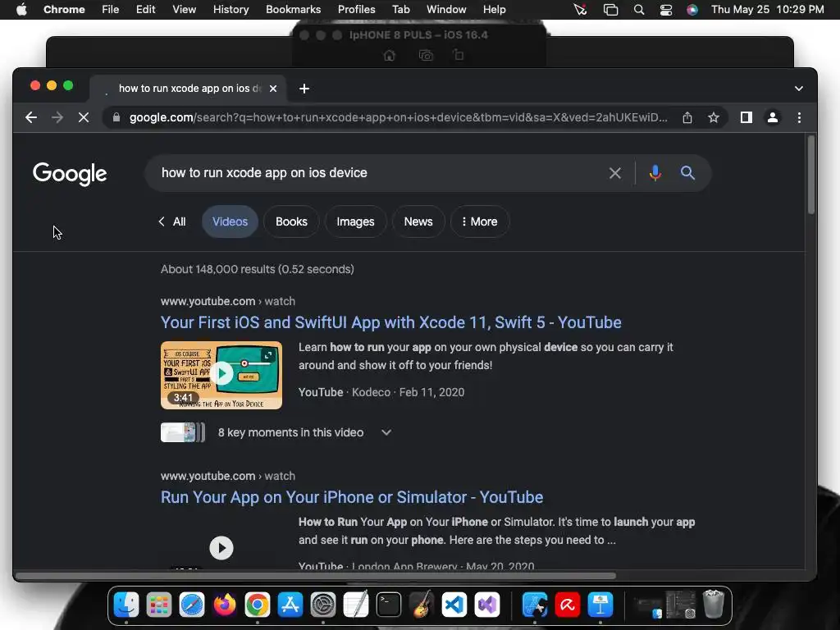Close the 'how to run xcode app' tab
This screenshot has height=630, width=840.
(x=273, y=89)
